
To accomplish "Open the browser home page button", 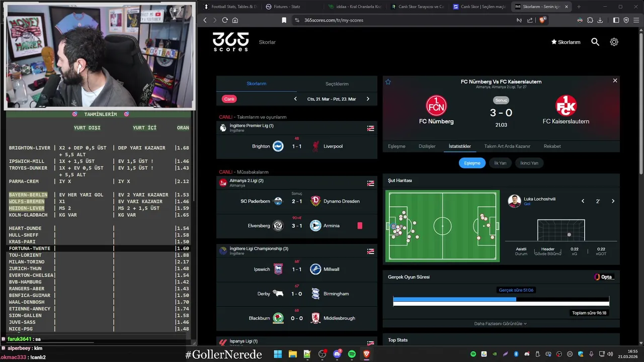I will [x=235, y=20].
